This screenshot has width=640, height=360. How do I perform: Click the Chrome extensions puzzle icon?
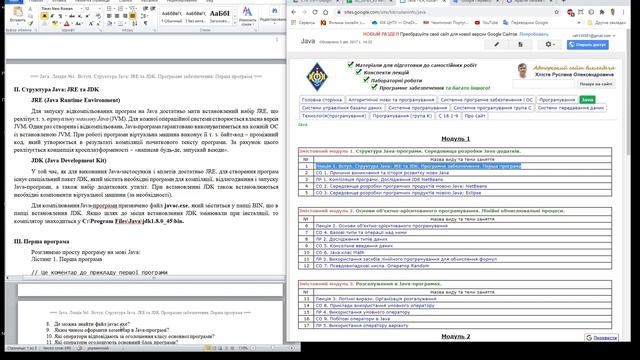(x=602, y=12)
